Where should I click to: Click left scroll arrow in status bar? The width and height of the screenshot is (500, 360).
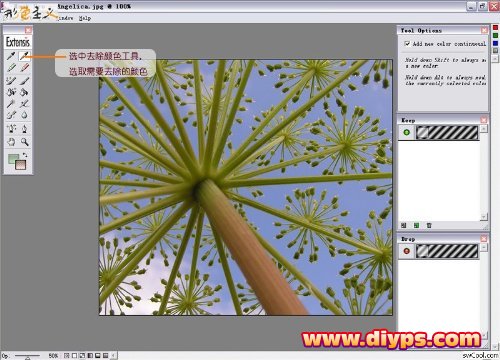click(x=114, y=356)
